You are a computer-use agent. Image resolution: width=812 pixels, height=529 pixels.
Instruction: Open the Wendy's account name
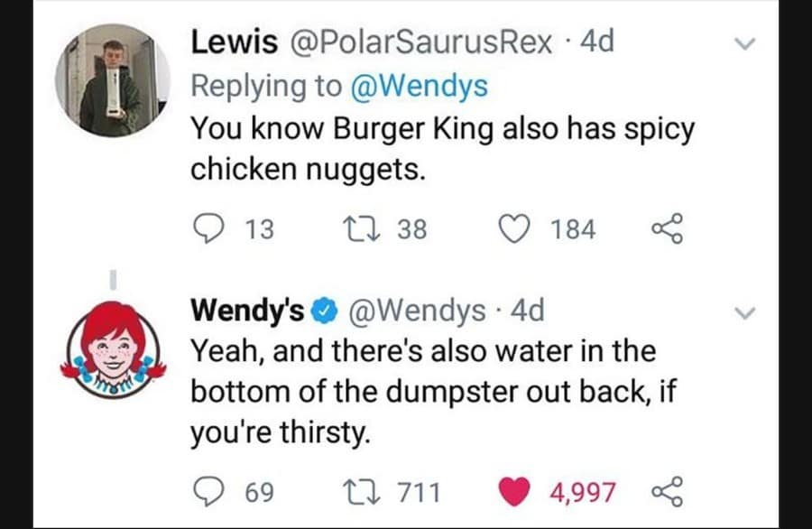pyautogui.click(x=246, y=311)
